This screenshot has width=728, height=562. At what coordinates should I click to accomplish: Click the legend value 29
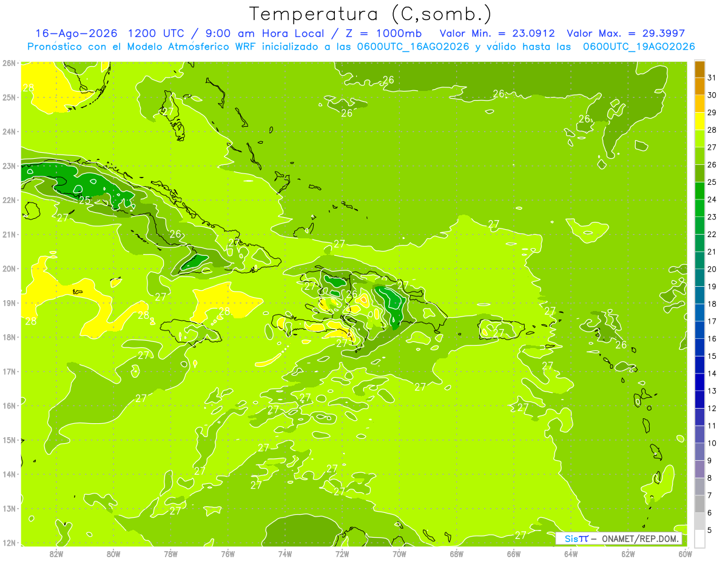point(712,112)
